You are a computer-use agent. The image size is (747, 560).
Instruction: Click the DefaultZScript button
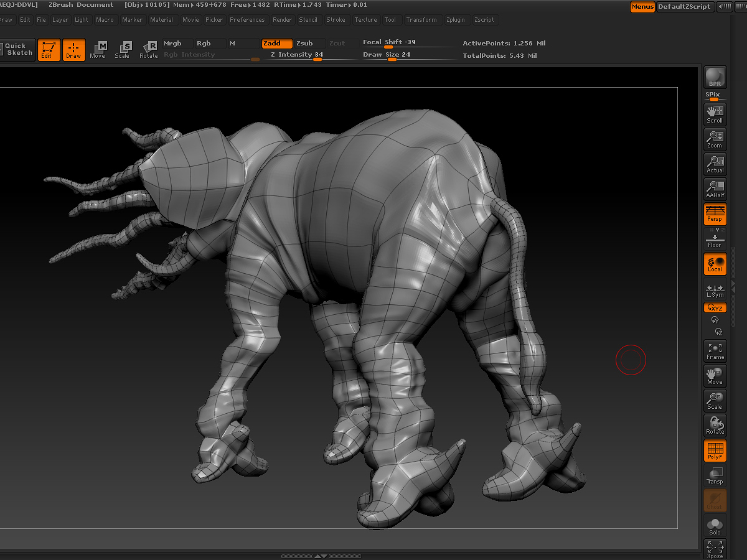pyautogui.click(x=684, y=7)
